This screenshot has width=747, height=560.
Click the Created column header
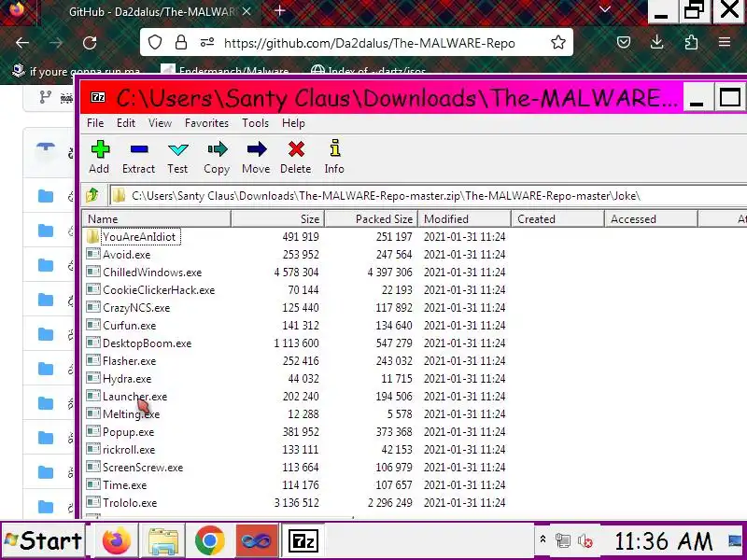pyautogui.click(x=557, y=219)
